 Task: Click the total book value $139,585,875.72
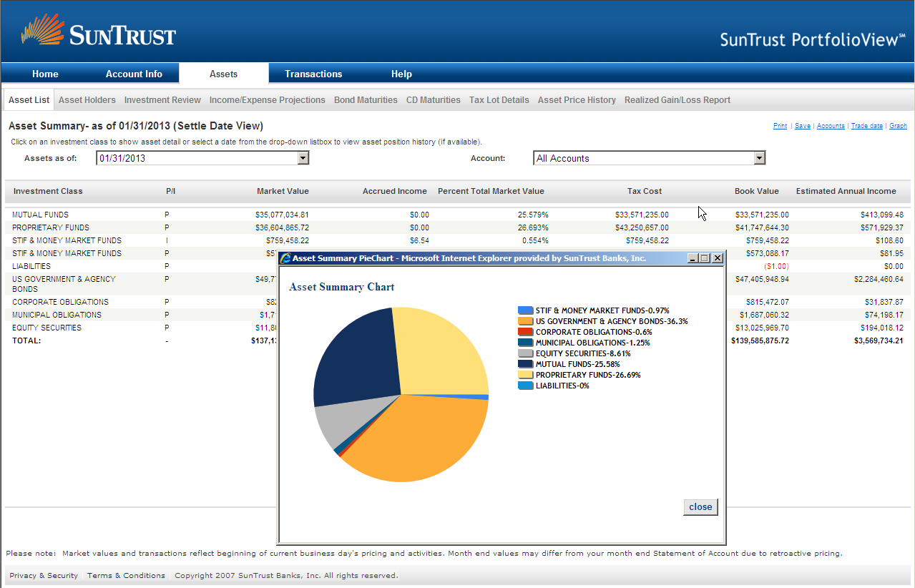point(760,340)
